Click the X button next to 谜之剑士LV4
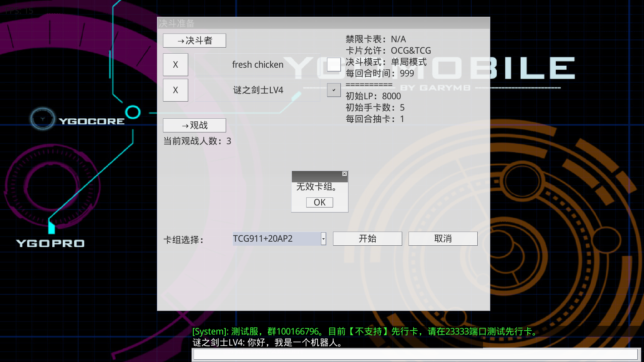This screenshot has width=644, height=362. click(x=175, y=90)
